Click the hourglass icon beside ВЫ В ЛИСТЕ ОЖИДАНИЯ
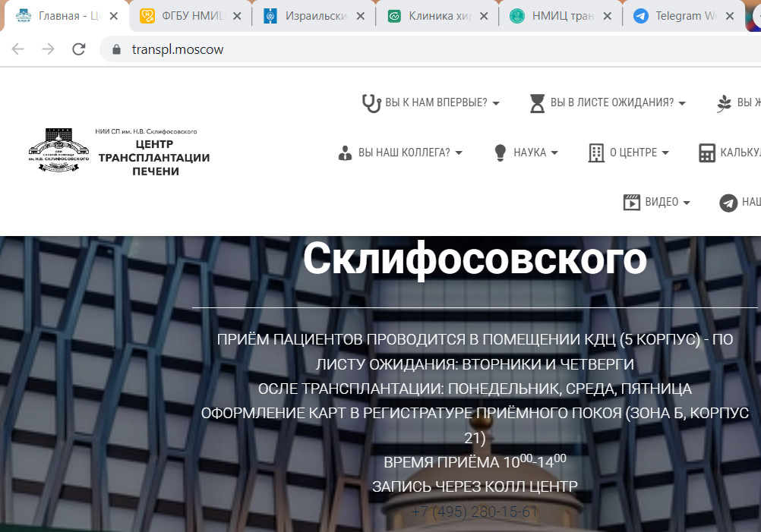The width and height of the screenshot is (761, 532). pos(537,102)
